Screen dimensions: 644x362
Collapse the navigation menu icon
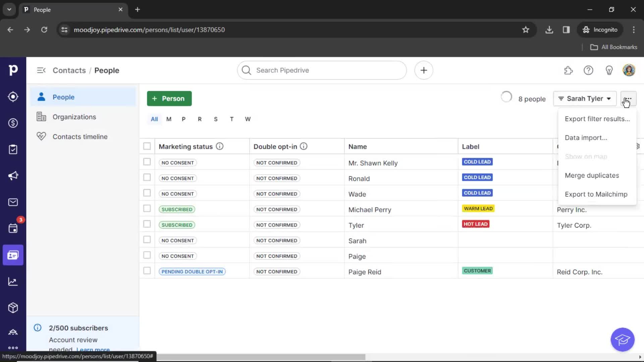pyautogui.click(x=41, y=70)
